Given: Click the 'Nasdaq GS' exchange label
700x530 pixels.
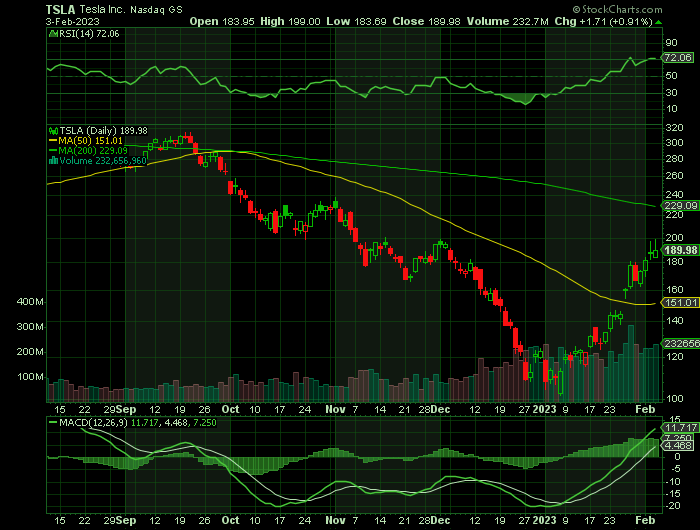Looking at the screenshot, I should click(157, 10).
